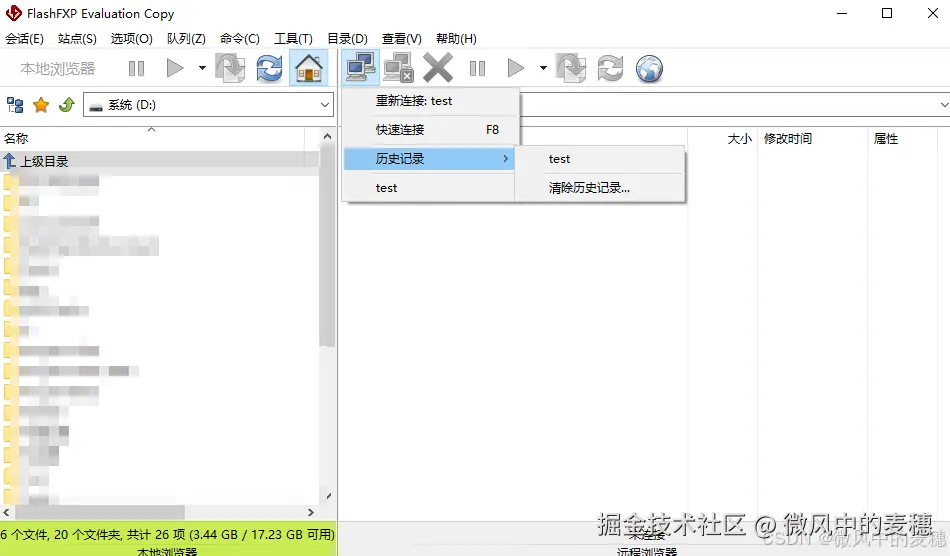Screen dimensions: 950x556
Task: Click the remote pane refresh icon
Action: (x=610, y=68)
